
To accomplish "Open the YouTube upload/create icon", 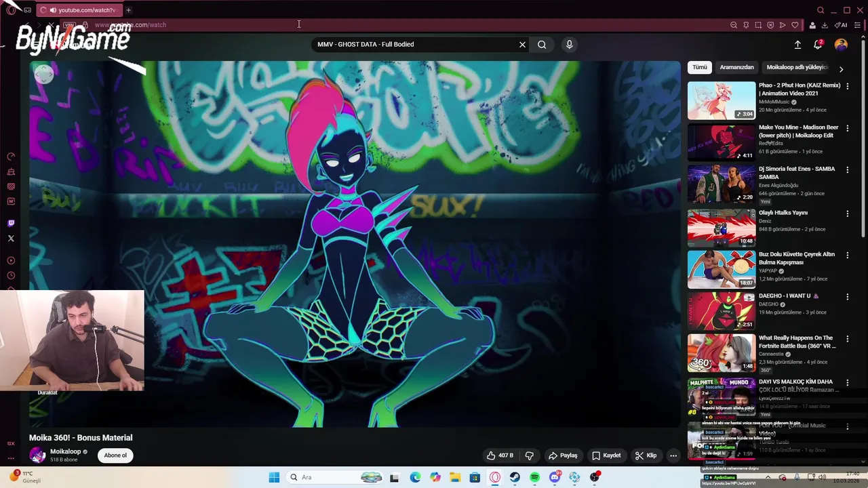I will pyautogui.click(x=797, y=45).
